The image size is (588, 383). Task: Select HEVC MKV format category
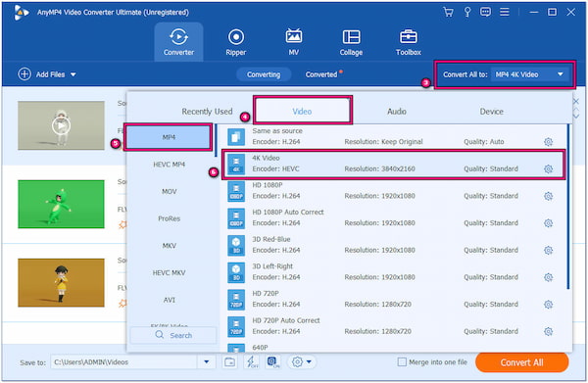(169, 273)
